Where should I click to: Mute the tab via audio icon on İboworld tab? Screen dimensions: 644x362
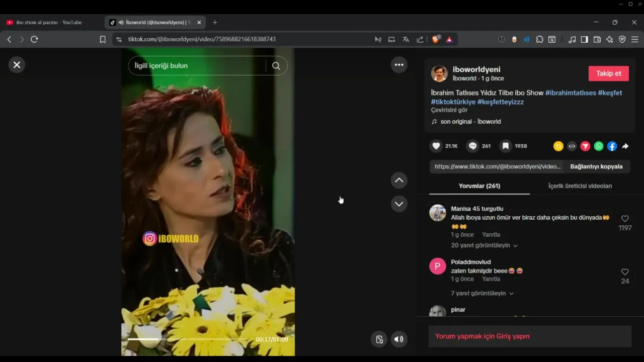point(121,22)
